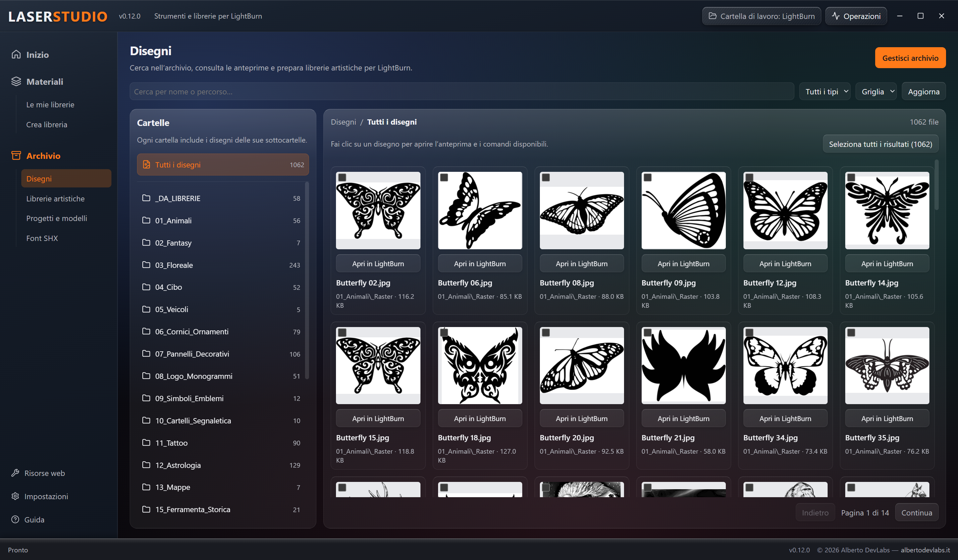The image size is (958, 560).
Task: Open Cartella di lavoro: LightBurn selector
Action: point(761,16)
